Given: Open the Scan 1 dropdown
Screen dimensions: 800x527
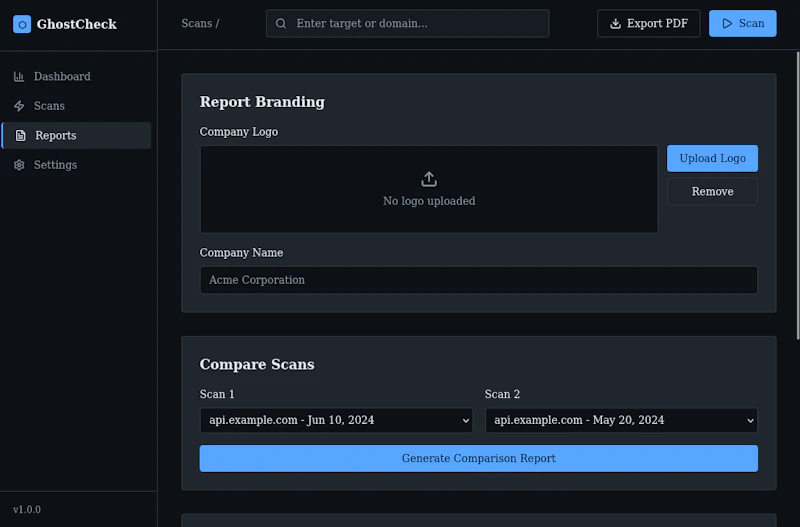Looking at the screenshot, I should pos(336,420).
